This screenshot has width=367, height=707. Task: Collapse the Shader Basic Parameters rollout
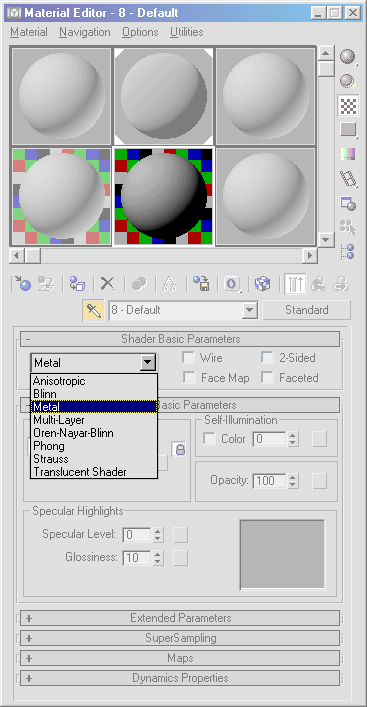pyautogui.click(x=180, y=339)
